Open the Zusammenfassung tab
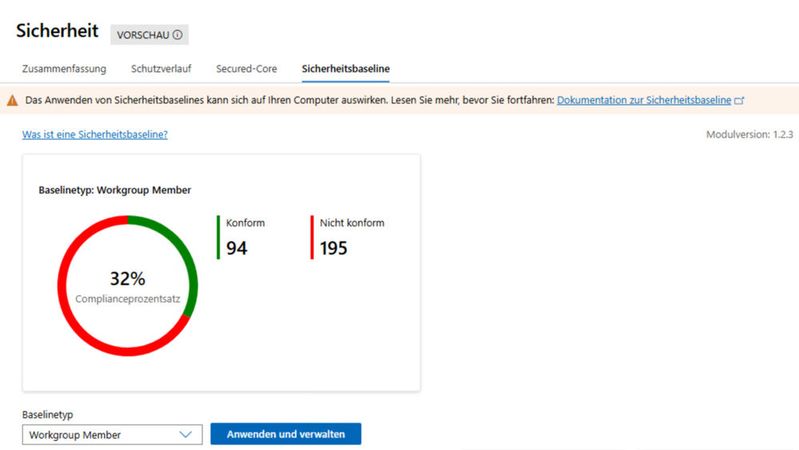The width and height of the screenshot is (799, 450). pos(64,69)
